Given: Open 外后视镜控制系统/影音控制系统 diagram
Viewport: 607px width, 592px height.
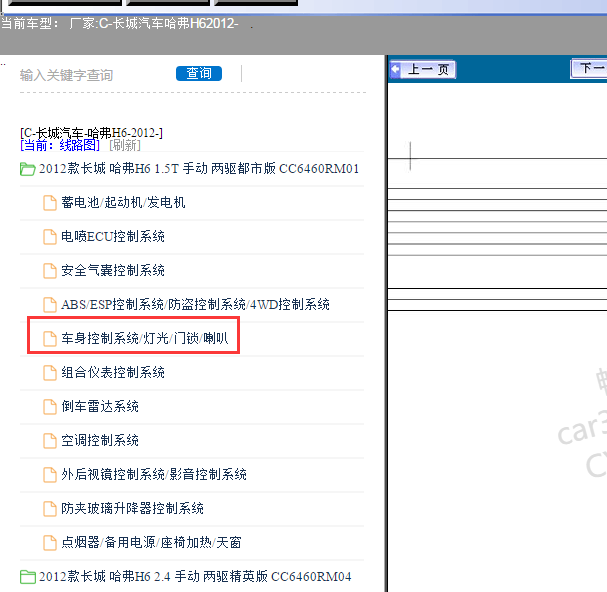Looking at the screenshot, I should point(154,475).
